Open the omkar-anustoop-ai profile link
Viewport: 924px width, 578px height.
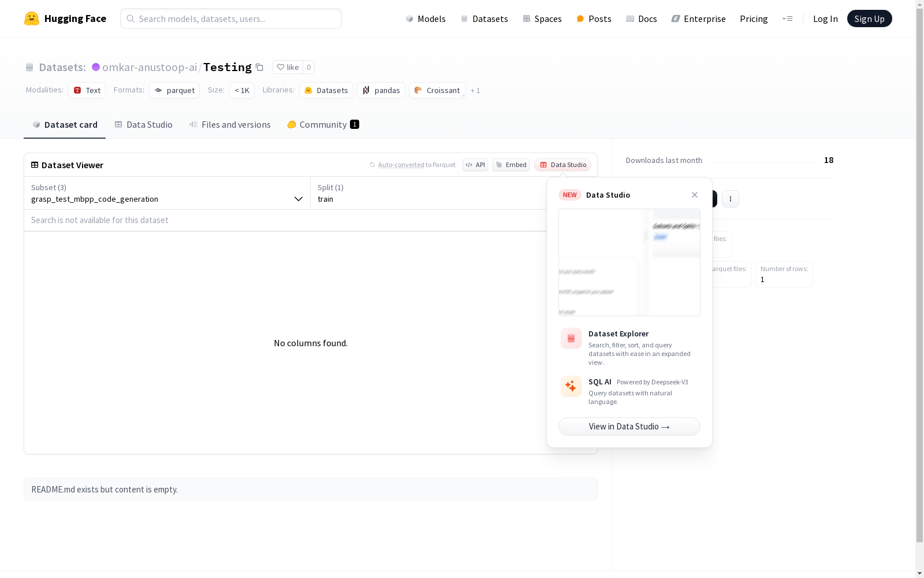pos(150,67)
